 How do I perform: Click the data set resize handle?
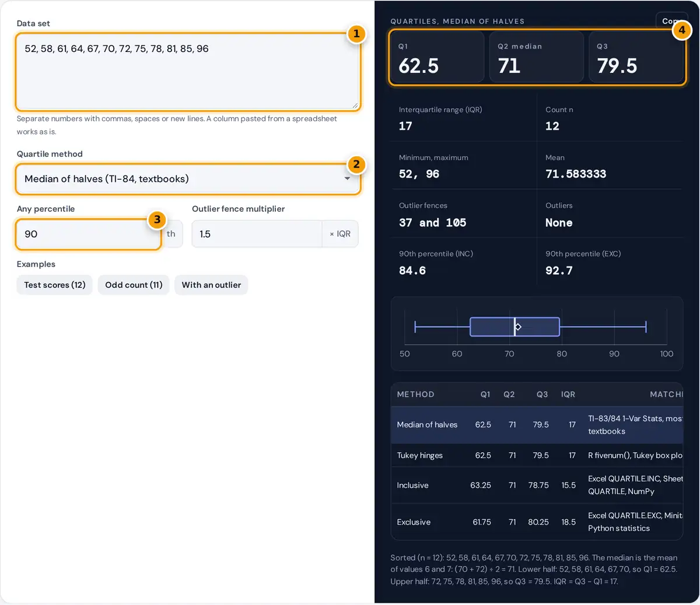tap(355, 106)
